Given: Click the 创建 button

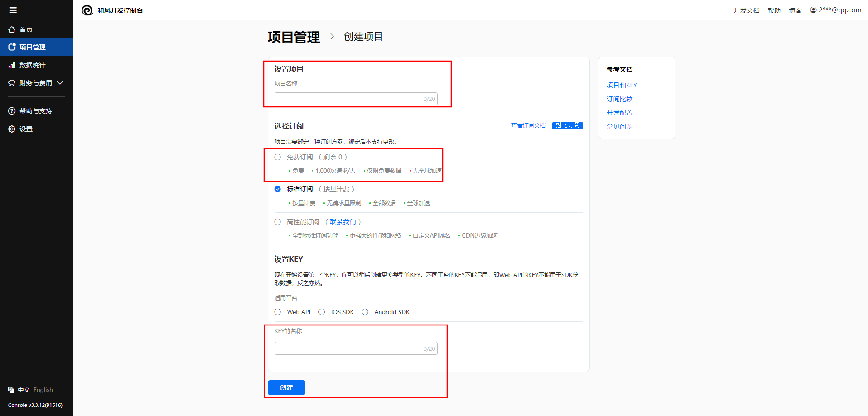Looking at the screenshot, I should [x=286, y=387].
